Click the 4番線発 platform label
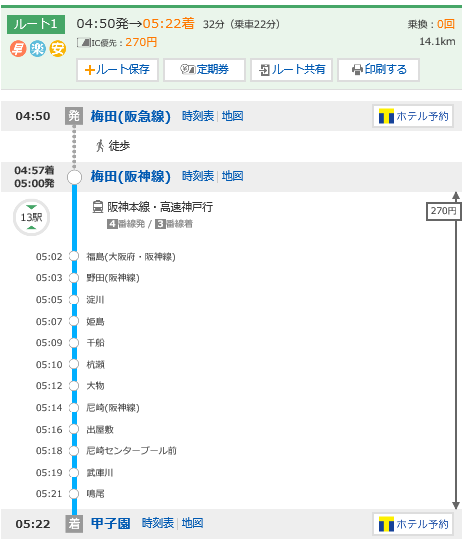Screen dimensions: 465x545 [126, 224]
